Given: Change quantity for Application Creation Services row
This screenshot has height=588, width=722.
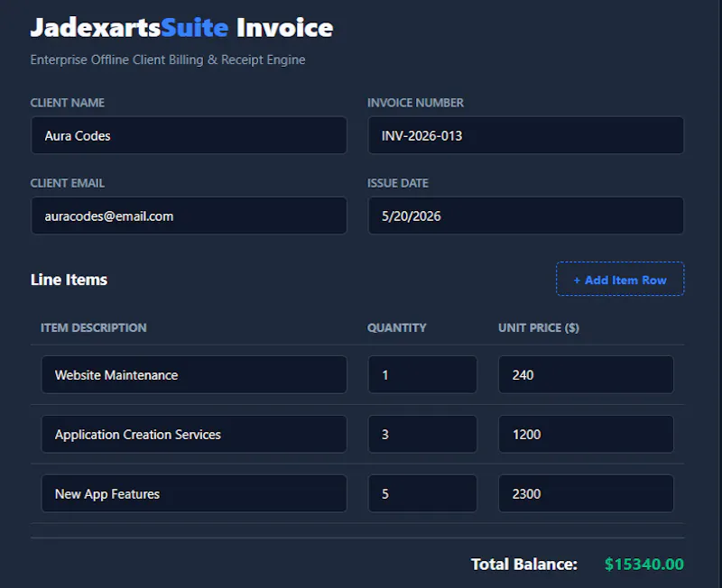Looking at the screenshot, I should [x=422, y=434].
